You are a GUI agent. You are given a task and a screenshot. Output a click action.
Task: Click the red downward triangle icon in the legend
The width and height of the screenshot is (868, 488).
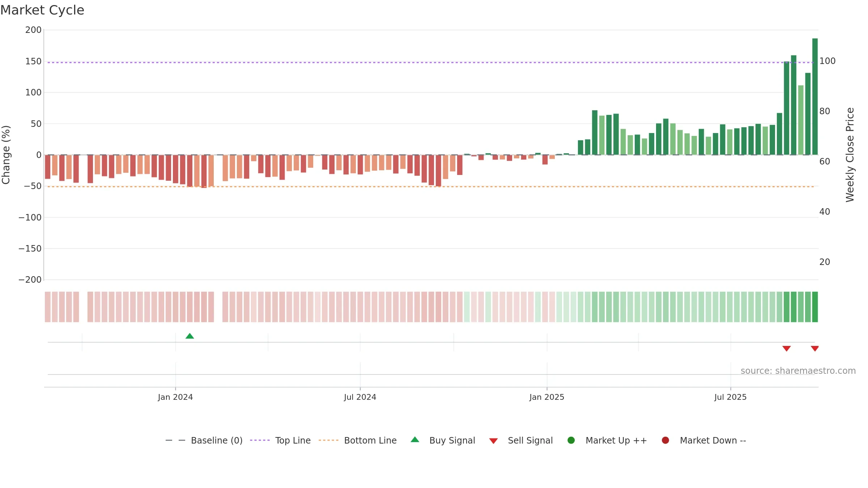tap(493, 441)
